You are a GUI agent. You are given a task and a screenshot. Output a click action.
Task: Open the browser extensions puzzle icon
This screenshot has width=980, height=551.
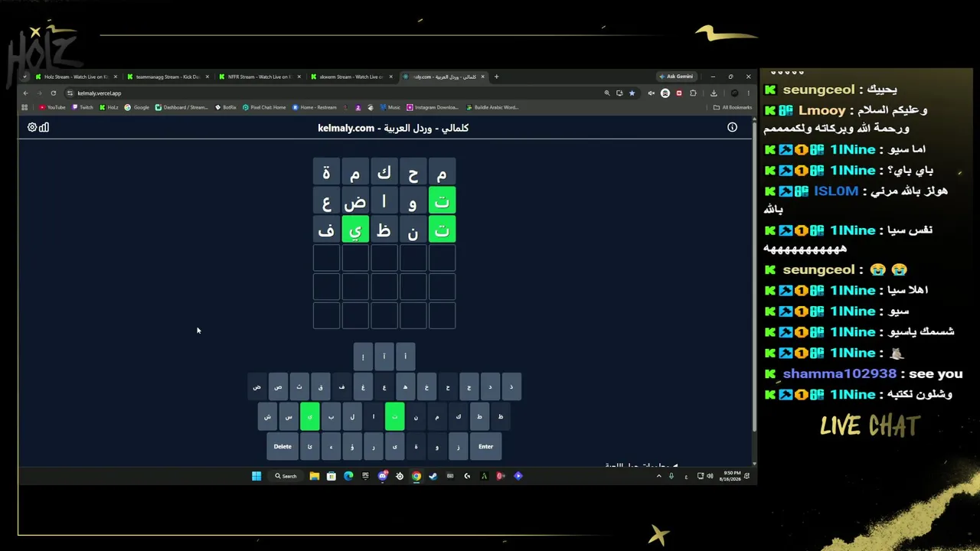tap(693, 93)
